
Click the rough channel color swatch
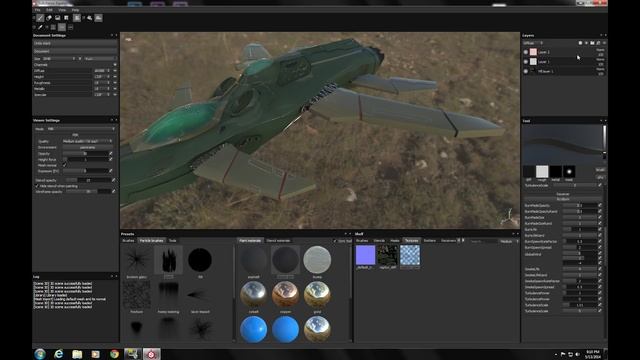pos(542,171)
